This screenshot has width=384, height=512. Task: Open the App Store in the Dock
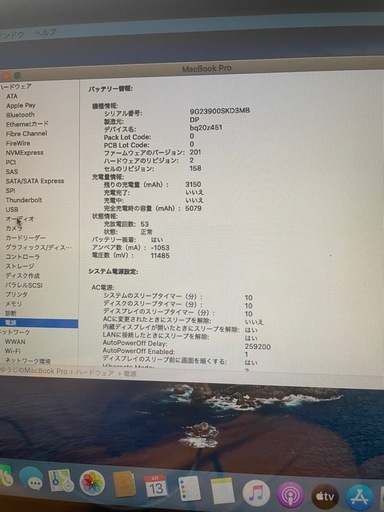[360, 498]
